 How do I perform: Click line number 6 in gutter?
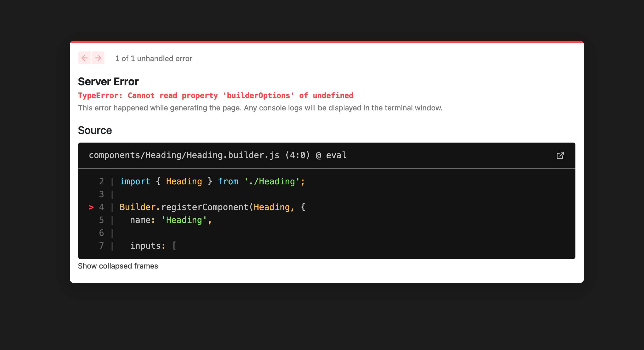(101, 233)
